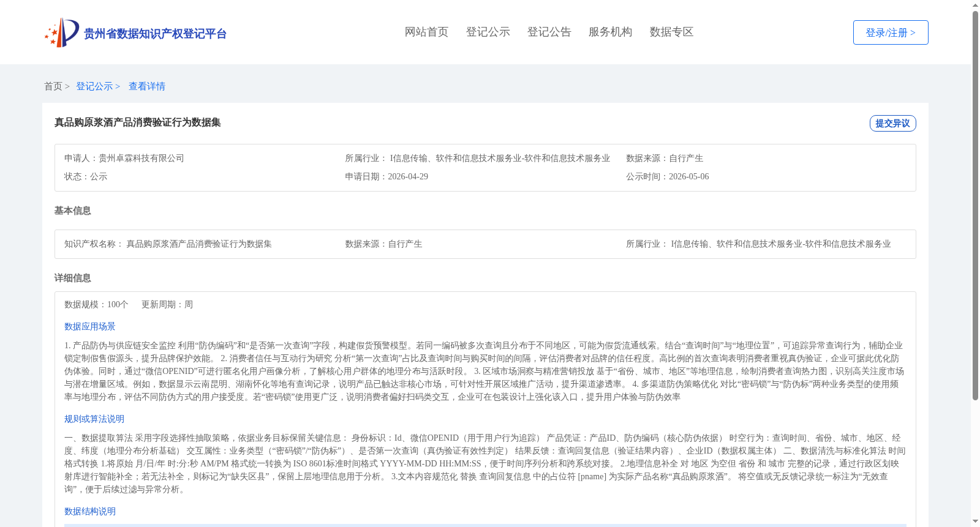
Task: Click 数据结构说明 heading
Action: pos(90,511)
